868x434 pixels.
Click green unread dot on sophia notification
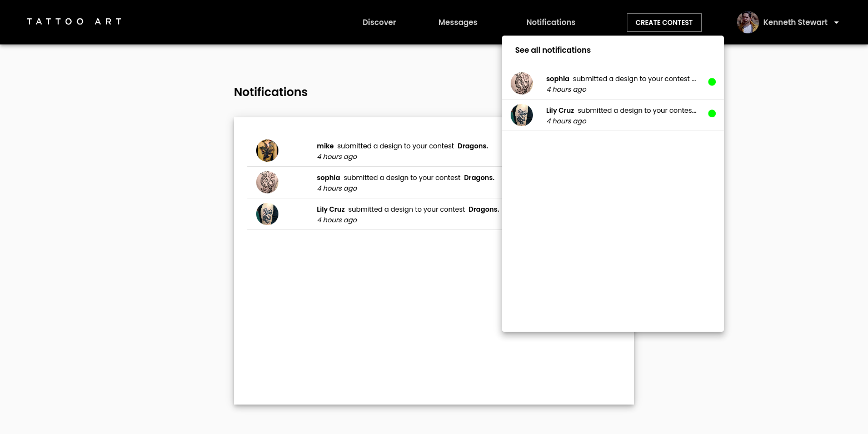coord(712,82)
